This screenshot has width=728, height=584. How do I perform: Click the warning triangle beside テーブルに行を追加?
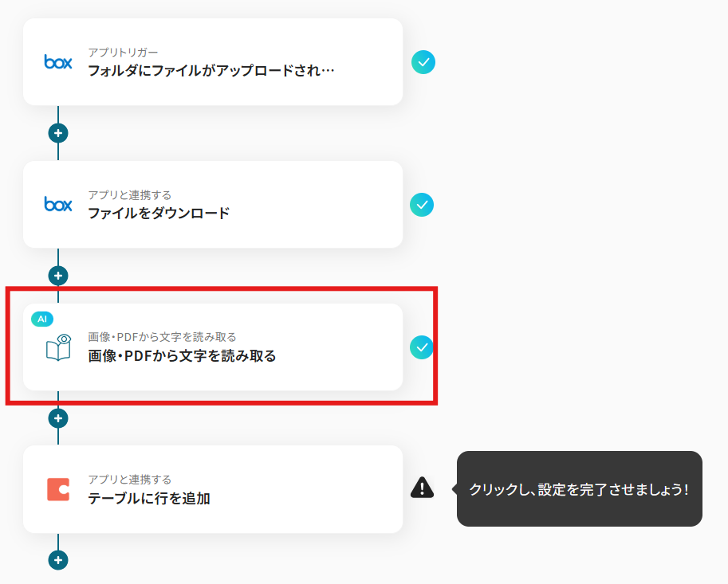pyautogui.click(x=422, y=488)
